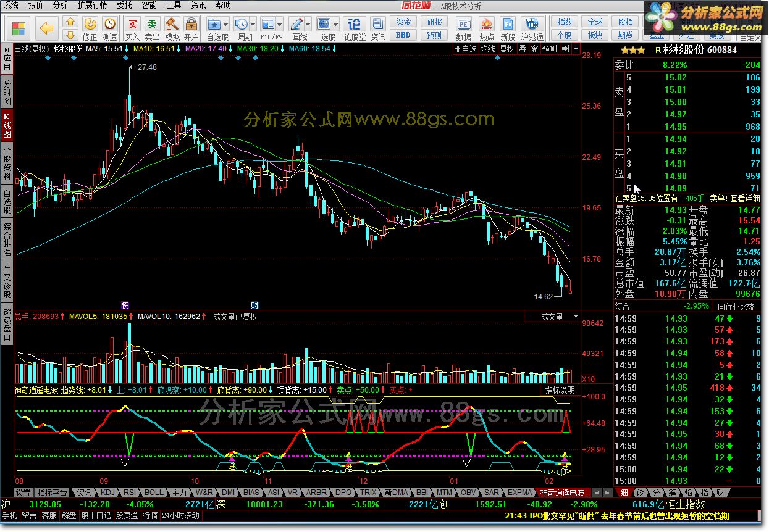769x532 pixels.
Task: Click the green 卖出 sell icon
Action: coord(152,24)
